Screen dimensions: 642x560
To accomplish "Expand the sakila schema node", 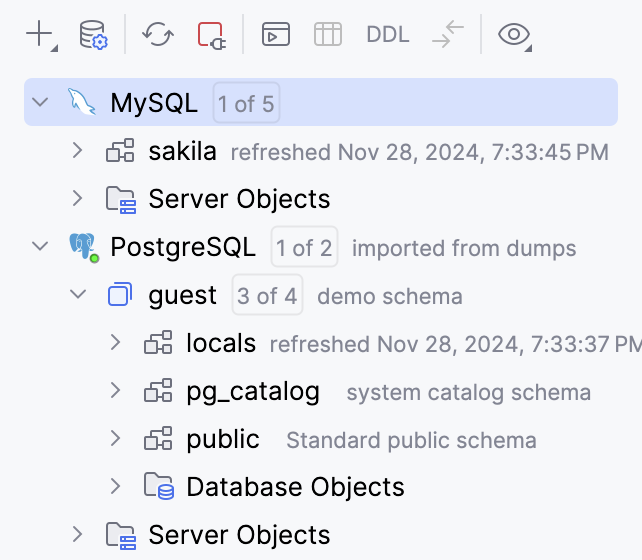I will [78, 151].
